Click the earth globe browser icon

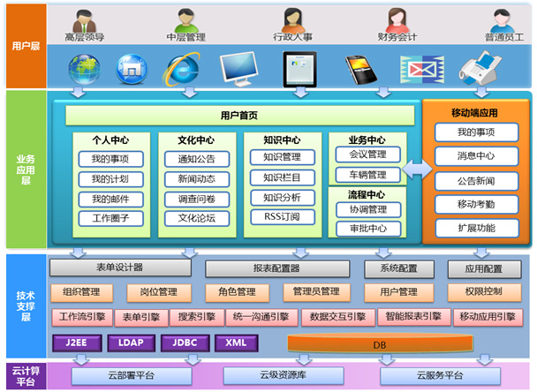click(x=84, y=69)
